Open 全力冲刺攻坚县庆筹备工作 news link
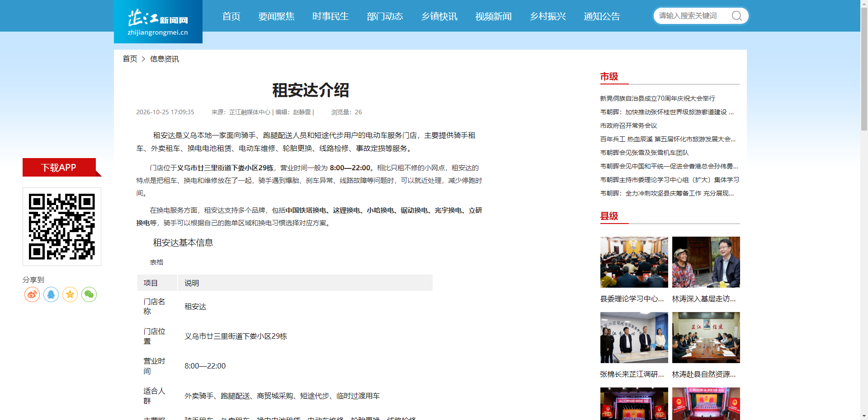This screenshot has height=420, width=868. click(667, 193)
